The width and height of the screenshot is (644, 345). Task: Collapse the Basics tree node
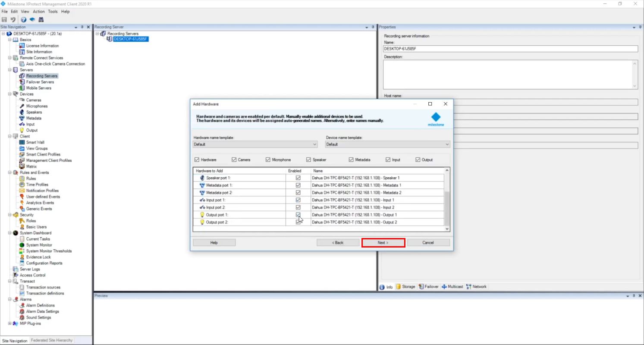(9, 40)
